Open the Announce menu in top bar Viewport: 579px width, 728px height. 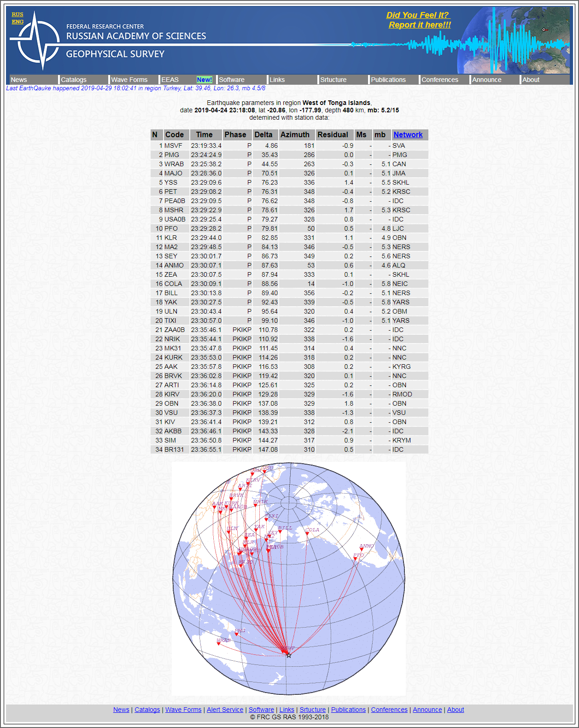[x=487, y=80]
